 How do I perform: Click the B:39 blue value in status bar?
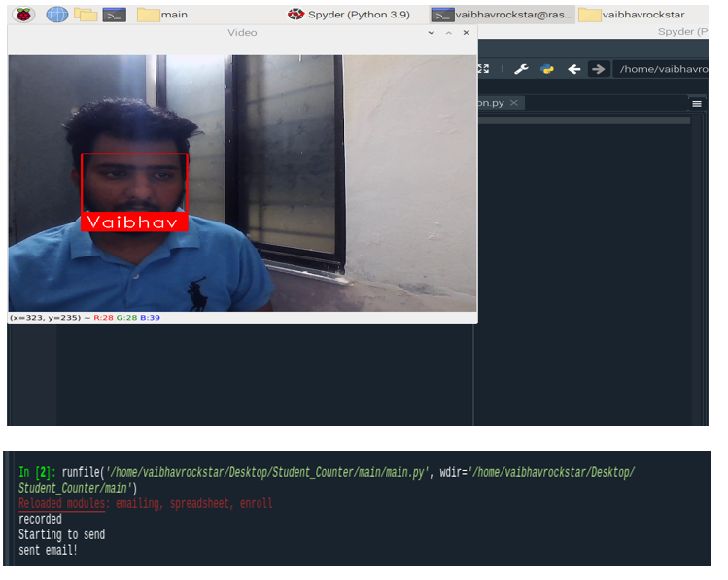coord(150,318)
